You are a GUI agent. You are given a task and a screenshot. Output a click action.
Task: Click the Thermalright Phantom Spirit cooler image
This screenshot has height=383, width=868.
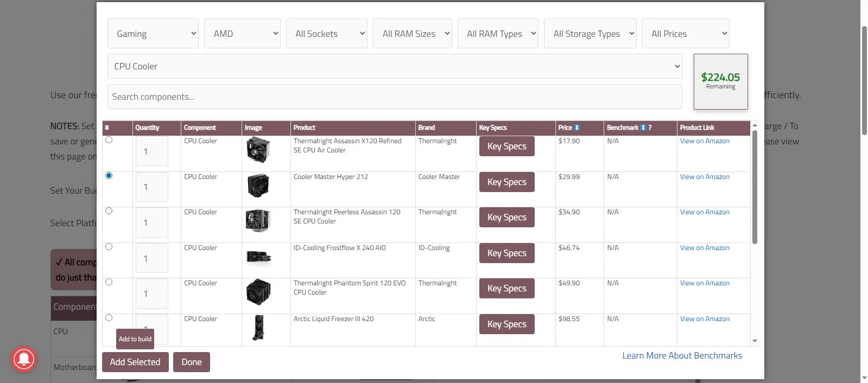point(258,292)
